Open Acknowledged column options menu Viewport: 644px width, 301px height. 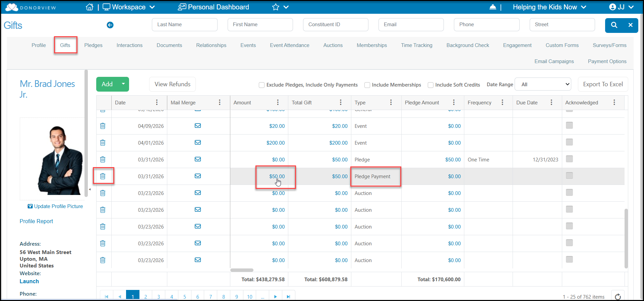click(x=614, y=102)
